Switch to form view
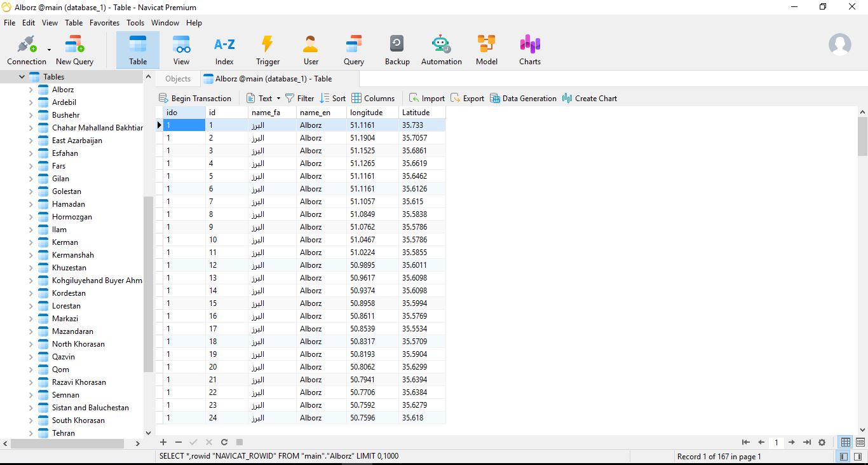This screenshot has height=465, width=868. pos(860,442)
